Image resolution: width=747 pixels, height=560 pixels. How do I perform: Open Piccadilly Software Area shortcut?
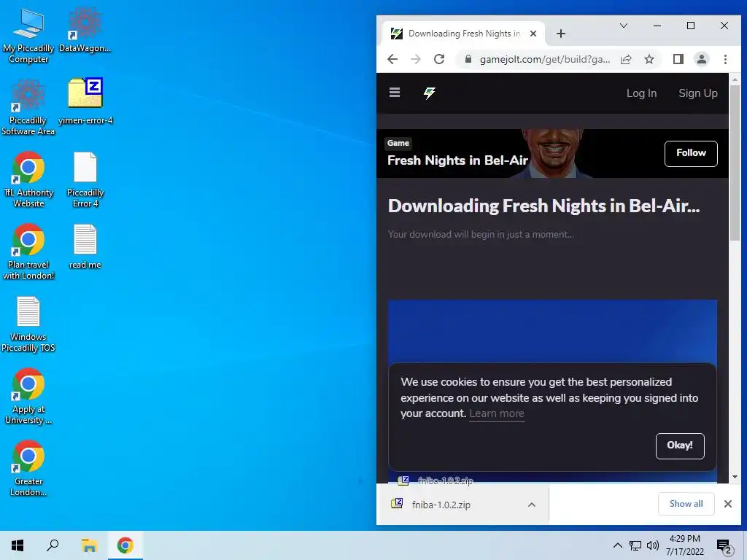coord(28,108)
